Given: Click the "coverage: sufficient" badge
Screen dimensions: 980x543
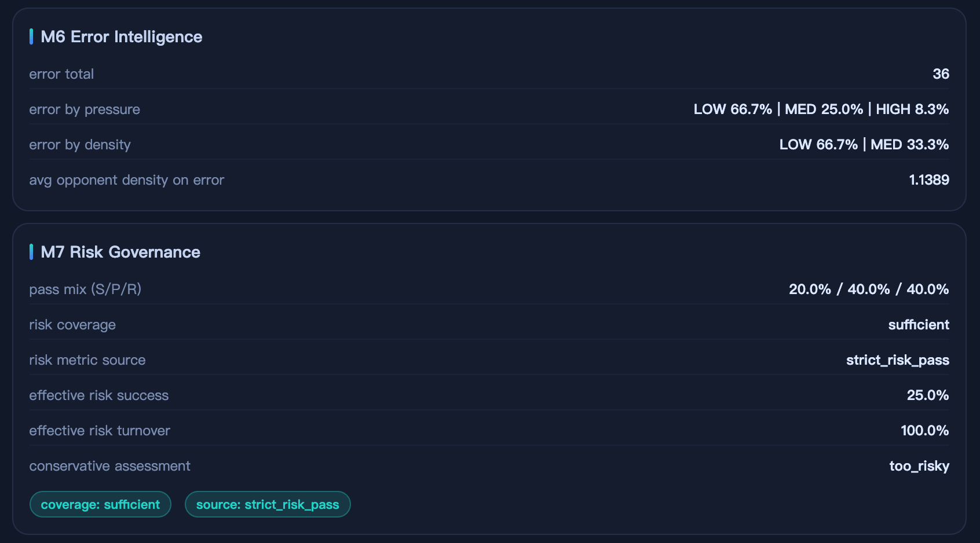Looking at the screenshot, I should click(x=100, y=504).
